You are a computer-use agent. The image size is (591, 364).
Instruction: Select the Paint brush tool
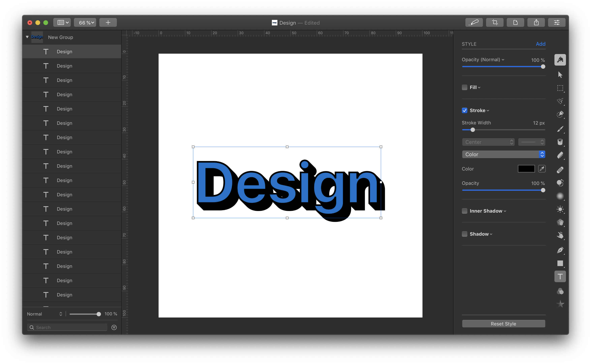(560, 129)
